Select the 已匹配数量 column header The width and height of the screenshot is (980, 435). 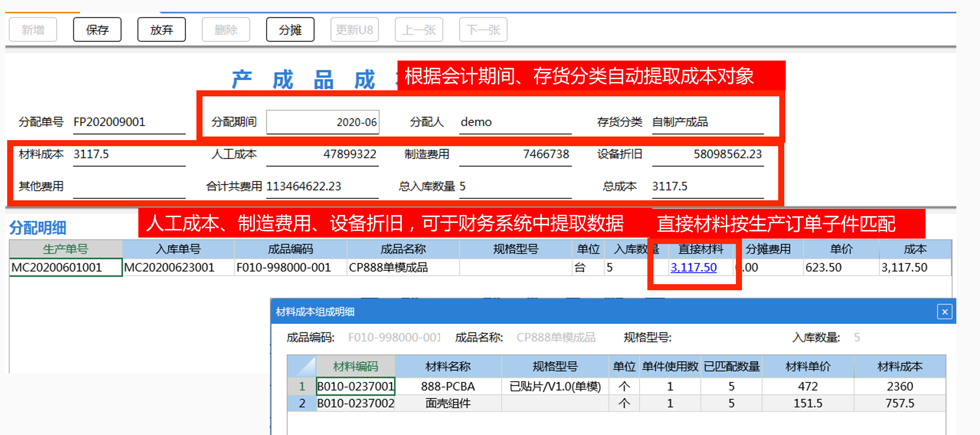(731, 367)
